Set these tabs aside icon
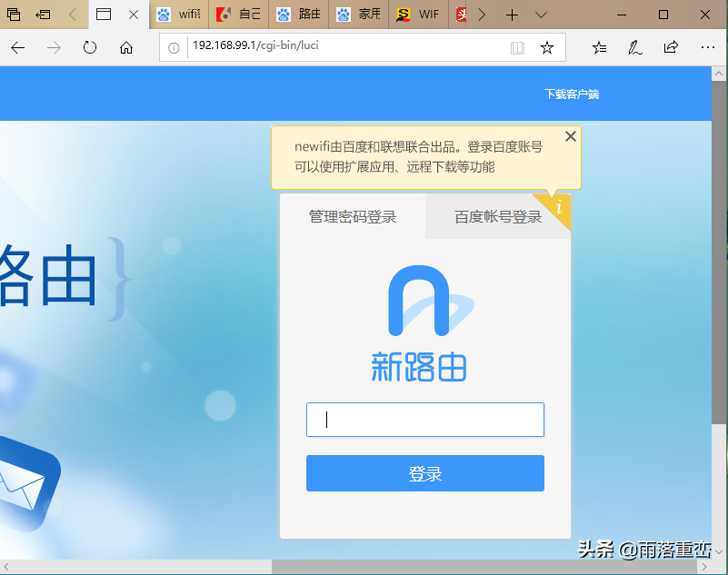728x575 pixels. tap(43, 15)
